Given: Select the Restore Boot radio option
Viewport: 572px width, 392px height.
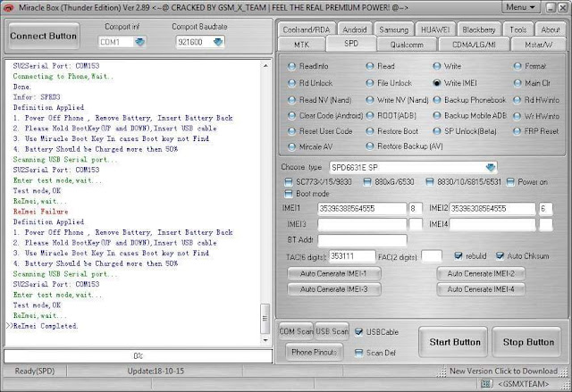Looking at the screenshot, I should [392, 131].
